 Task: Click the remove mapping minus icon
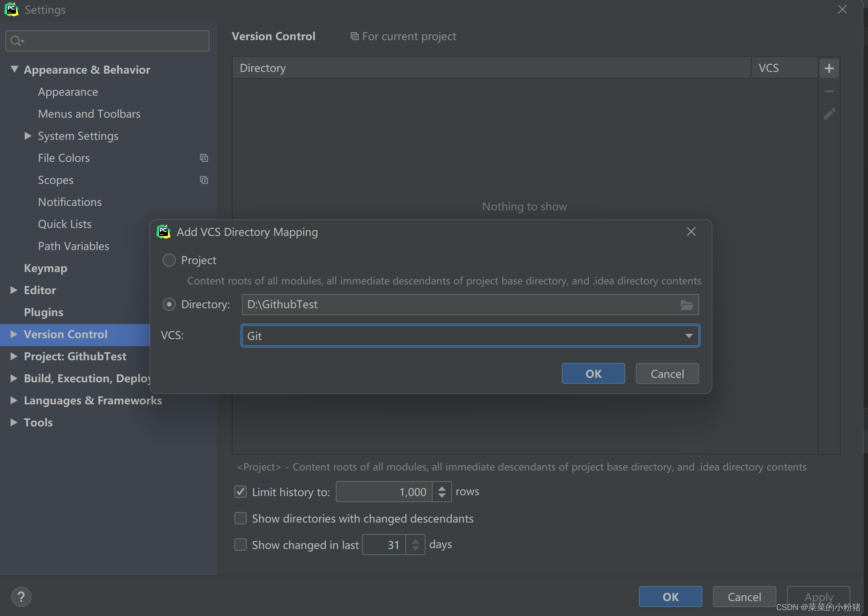(x=830, y=91)
